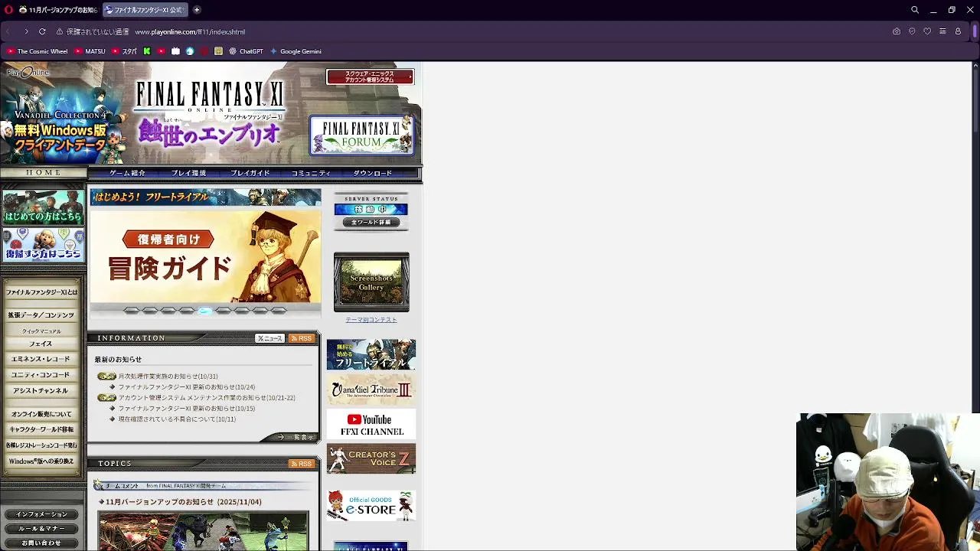Viewport: 980px width, 551px height.
Task: Reload the page with refresh icon
Action: tap(42, 31)
